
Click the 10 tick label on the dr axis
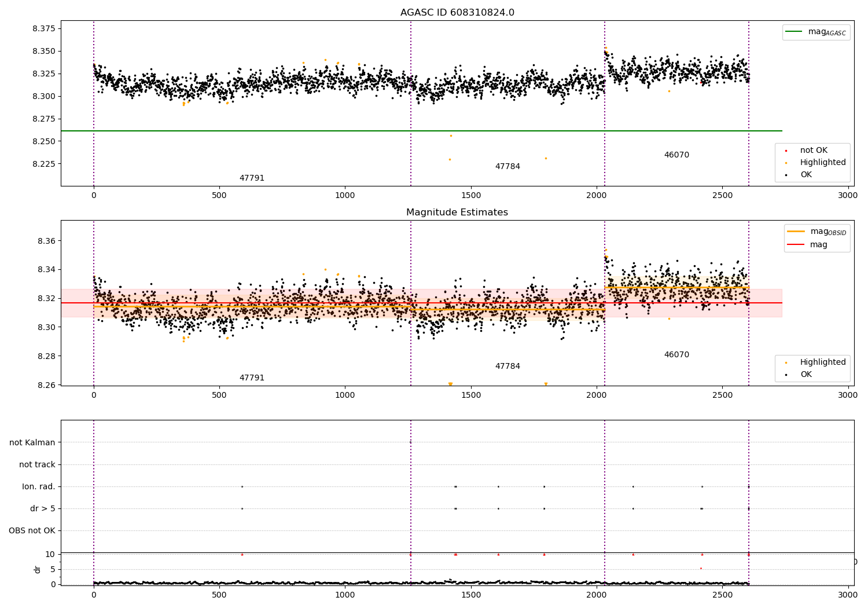coord(50,555)
